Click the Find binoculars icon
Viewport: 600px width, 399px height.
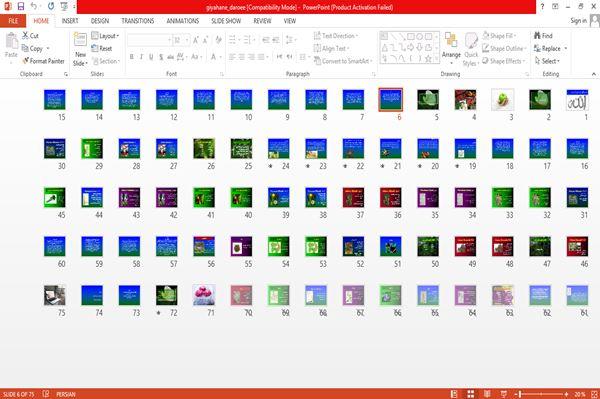pyautogui.click(x=537, y=36)
